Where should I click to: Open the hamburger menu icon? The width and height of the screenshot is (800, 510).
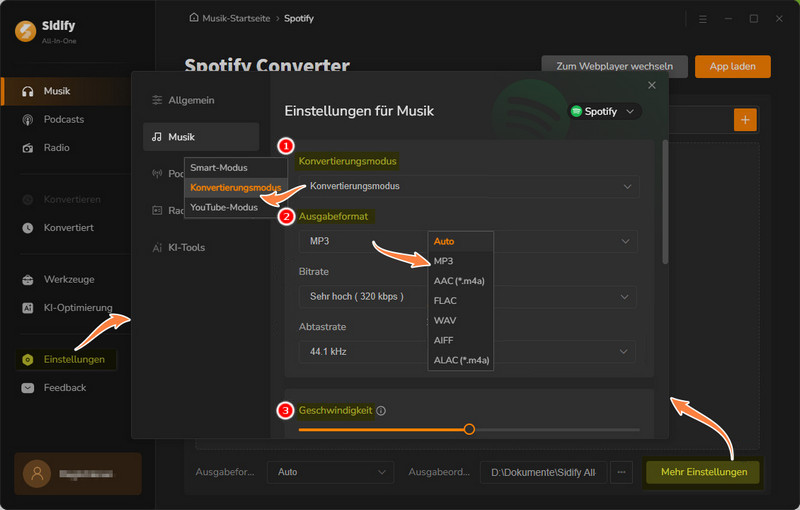point(703,19)
